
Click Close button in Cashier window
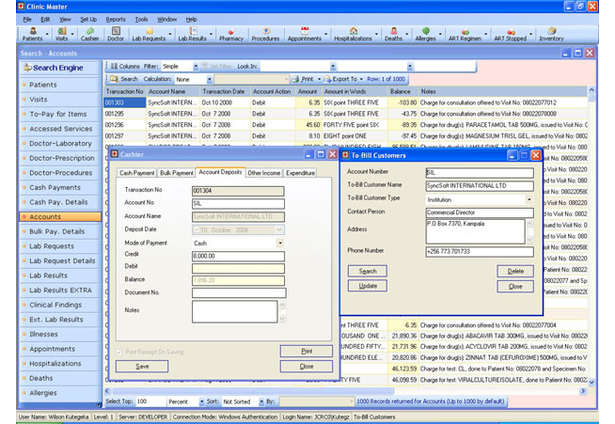coord(306,366)
